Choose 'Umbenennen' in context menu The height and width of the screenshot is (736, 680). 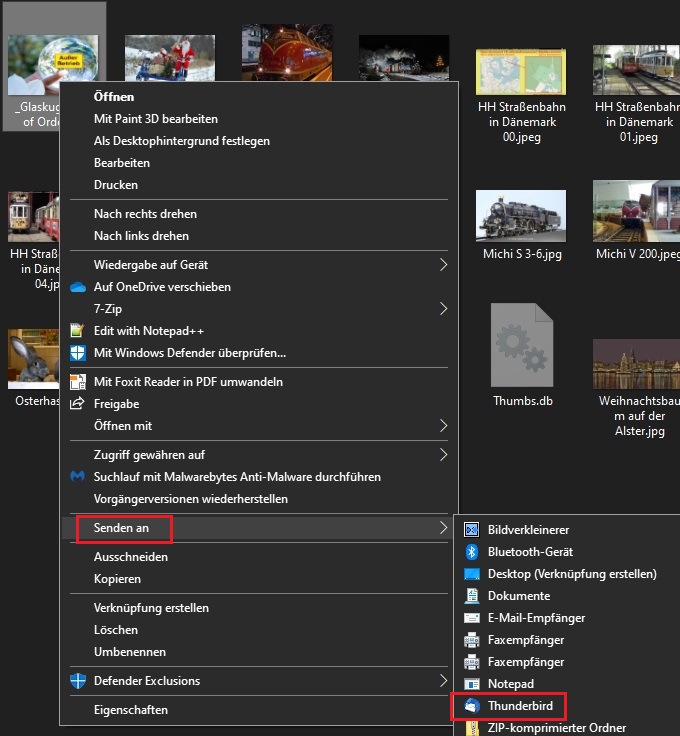129,652
